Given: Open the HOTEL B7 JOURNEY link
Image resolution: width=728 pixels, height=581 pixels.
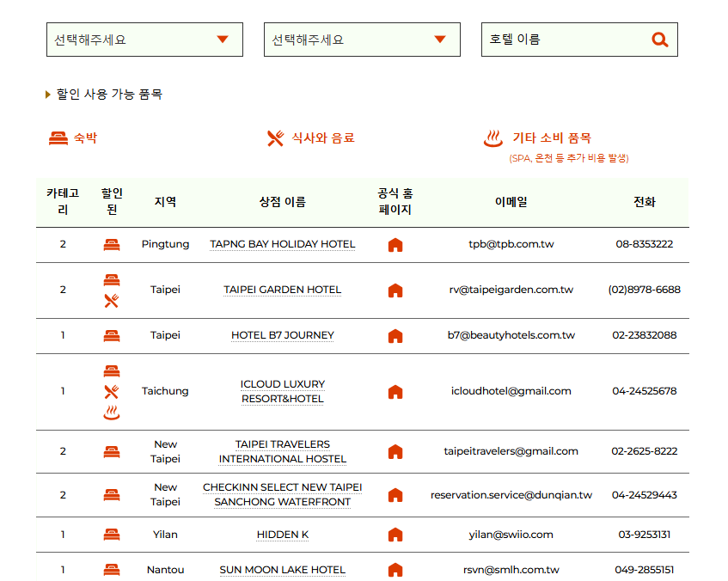Looking at the screenshot, I should click(x=281, y=335).
